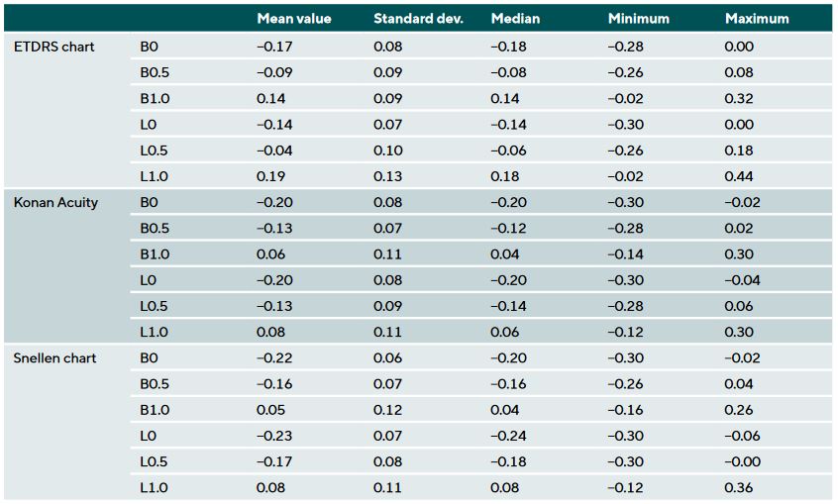The image size is (838, 504).
Task: Click the Standard dev. column header
Action: tap(411, 19)
